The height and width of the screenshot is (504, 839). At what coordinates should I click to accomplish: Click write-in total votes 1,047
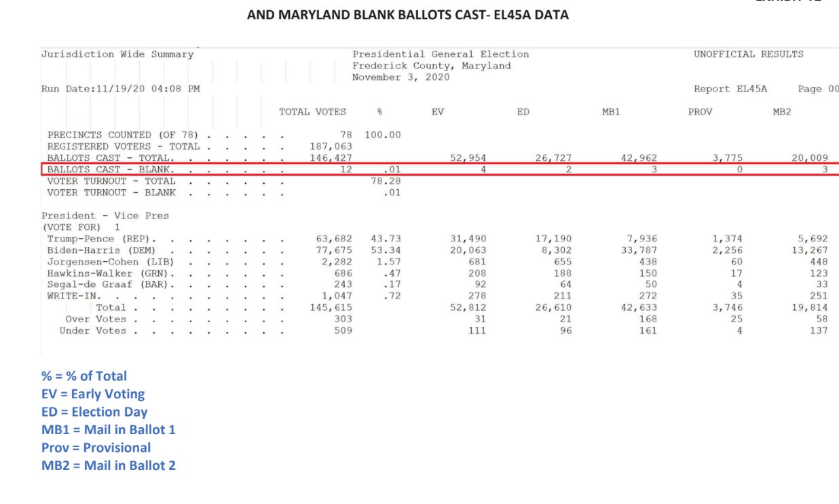(337, 296)
